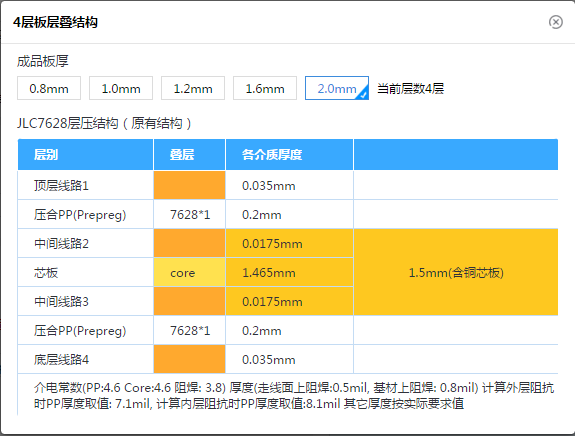The width and height of the screenshot is (575, 436).
Task: Select 1.2mm board thickness
Action: coord(193,88)
